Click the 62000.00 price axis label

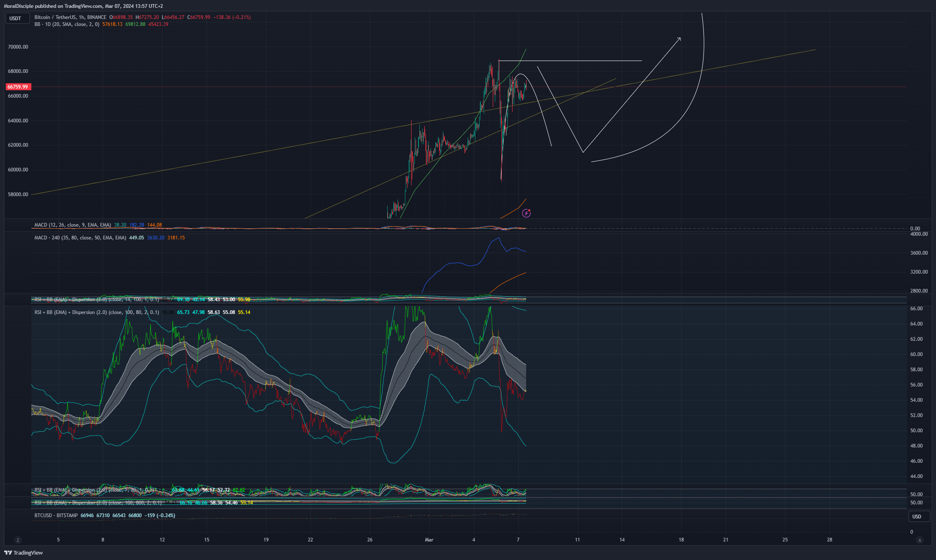tap(18, 145)
